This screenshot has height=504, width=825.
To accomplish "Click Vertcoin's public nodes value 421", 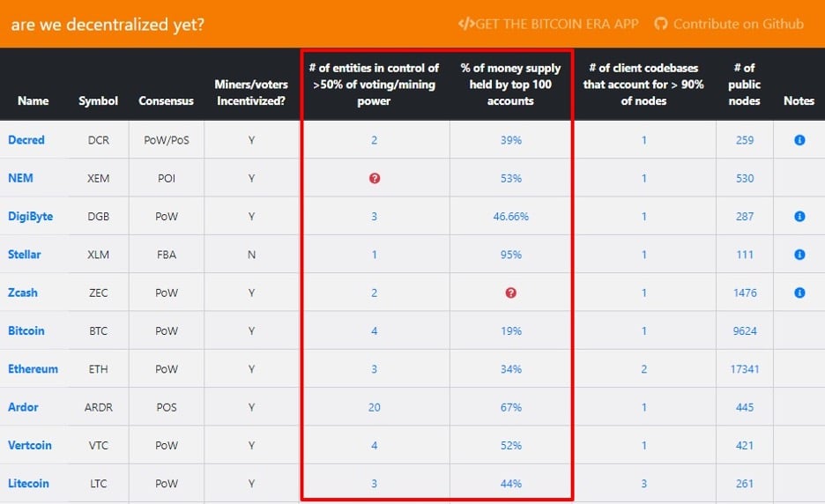I will pos(745,445).
